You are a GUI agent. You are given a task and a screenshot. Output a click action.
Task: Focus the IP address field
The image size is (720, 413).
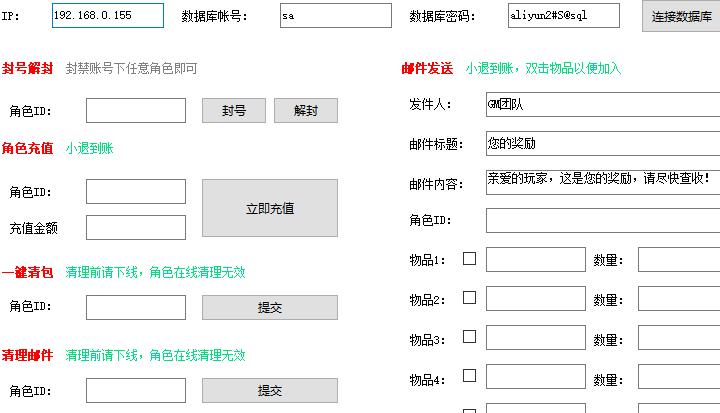[x=108, y=16]
